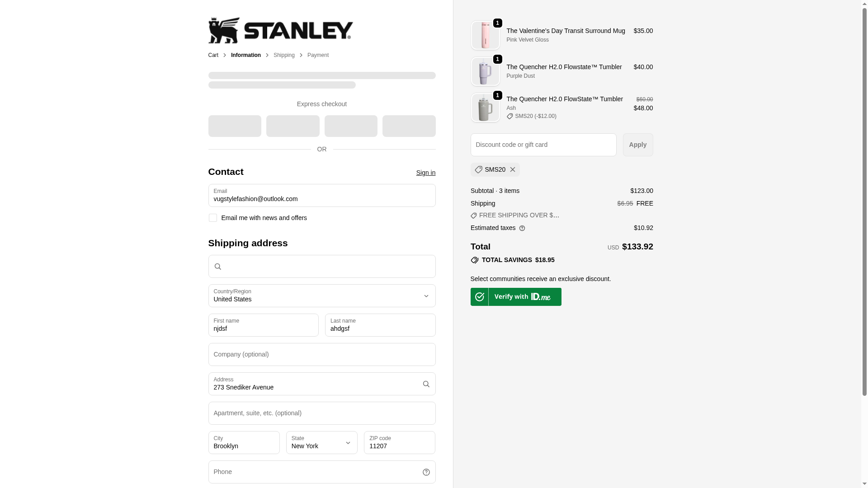Click Apply discount code button

coord(637,145)
